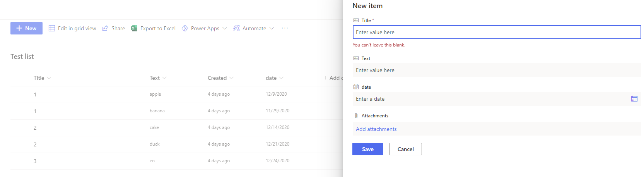Viewport: 644px width, 177px height.
Task: Click the paperclip Attachments icon
Action: (x=356, y=115)
